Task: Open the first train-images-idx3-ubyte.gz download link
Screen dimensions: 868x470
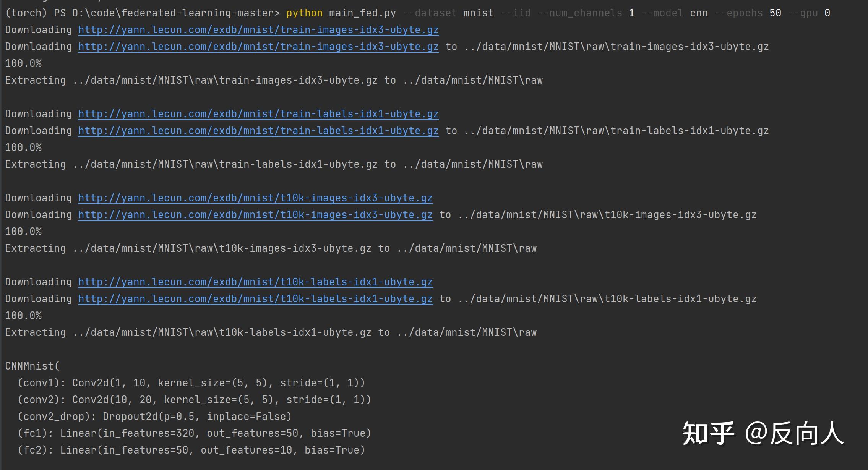Action: (258, 30)
